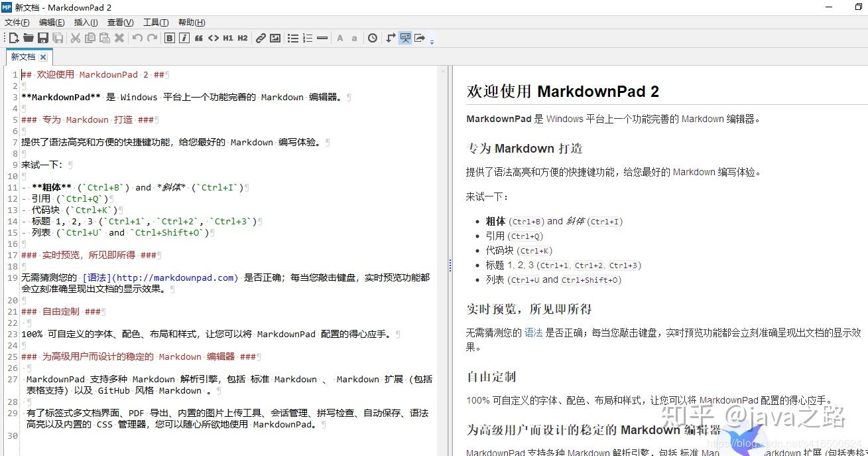Screen dimensions: 868x456
Task: Insert an image with the image icon
Action: coord(275,38)
